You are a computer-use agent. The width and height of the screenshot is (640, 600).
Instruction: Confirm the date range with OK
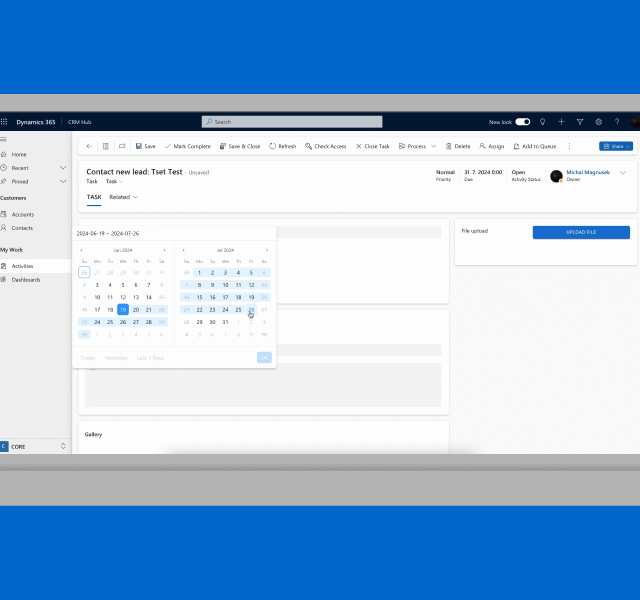pos(264,358)
